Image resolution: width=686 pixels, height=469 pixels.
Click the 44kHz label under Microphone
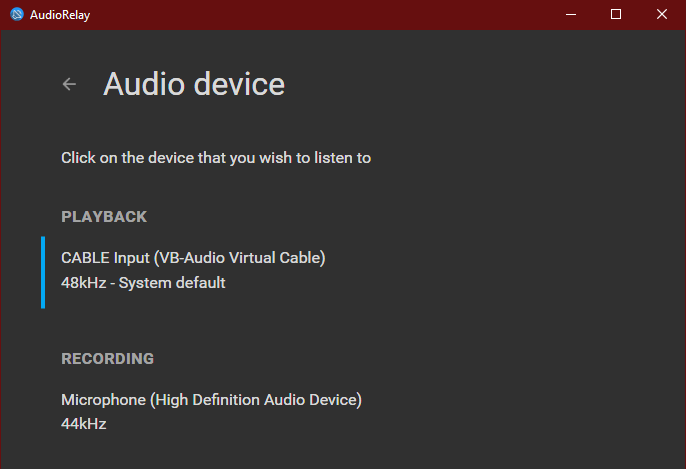(x=84, y=424)
